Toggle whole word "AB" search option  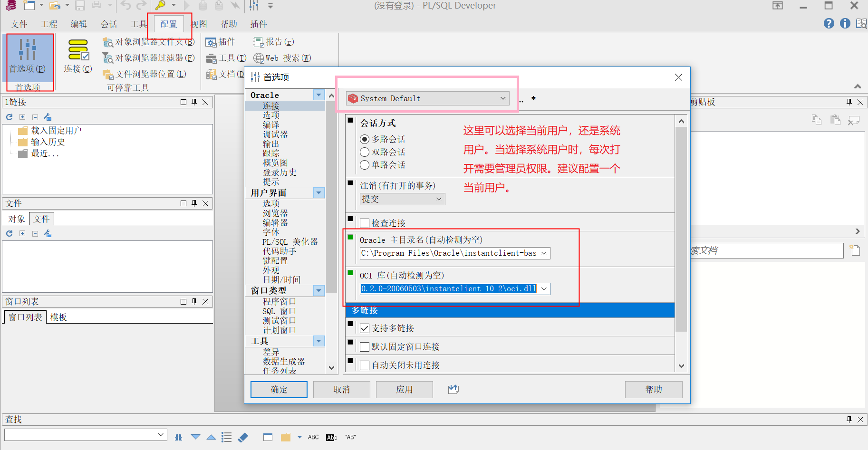(x=350, y=437)
